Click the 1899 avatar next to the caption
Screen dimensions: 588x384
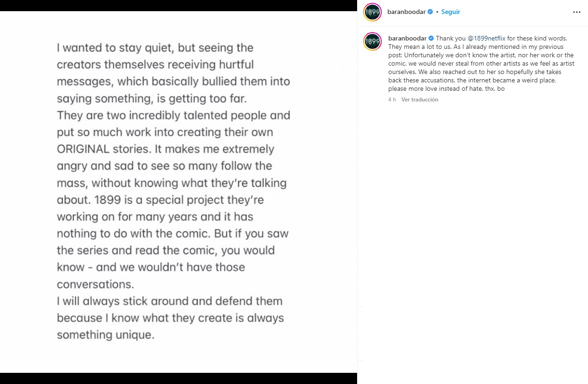coord(372,41)
